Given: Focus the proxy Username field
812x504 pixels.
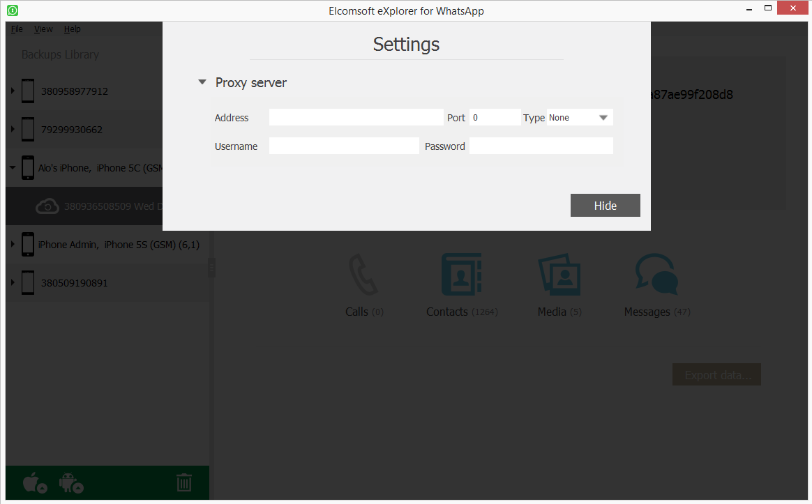Looking at the screenshot, I should (344, 146).
